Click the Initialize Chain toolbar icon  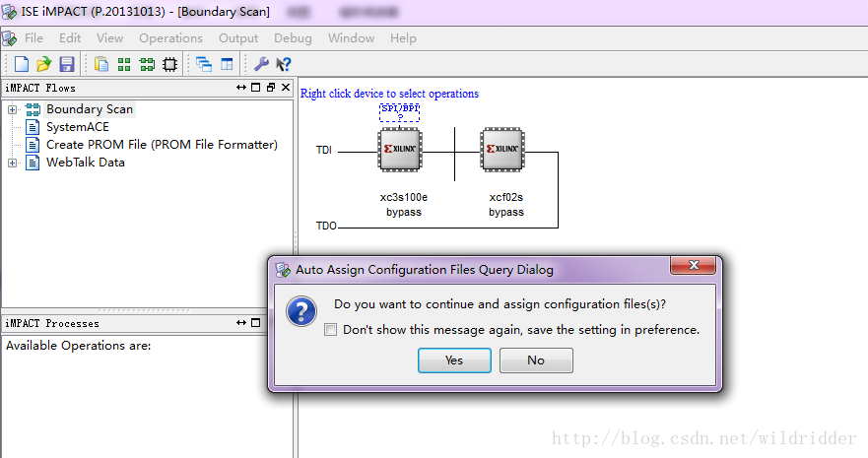click(x=147, y=65)
